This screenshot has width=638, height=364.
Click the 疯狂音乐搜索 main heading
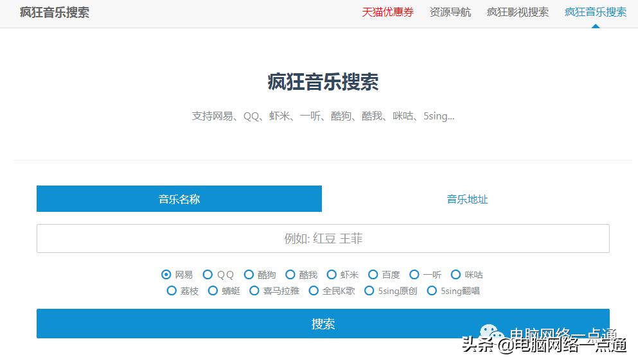point(323,82)
